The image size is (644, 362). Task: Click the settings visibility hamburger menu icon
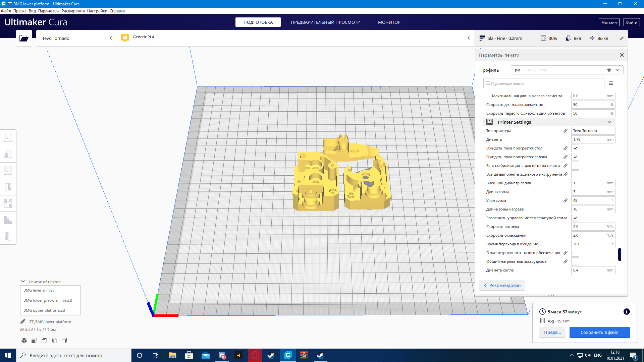pos(611,83)
